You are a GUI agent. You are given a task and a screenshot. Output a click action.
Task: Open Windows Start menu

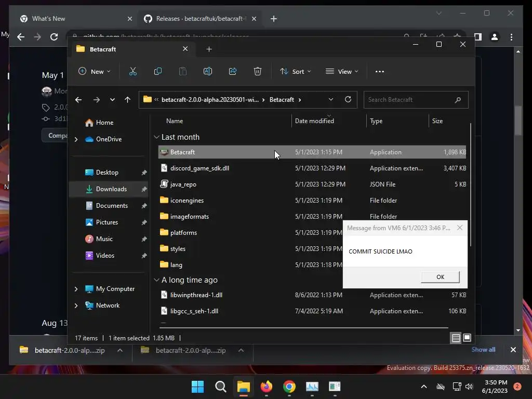point(198,387)
